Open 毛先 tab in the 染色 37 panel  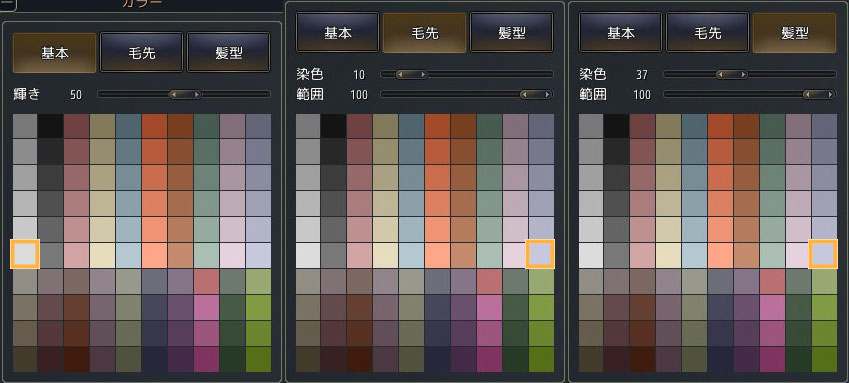click(708, 33)
